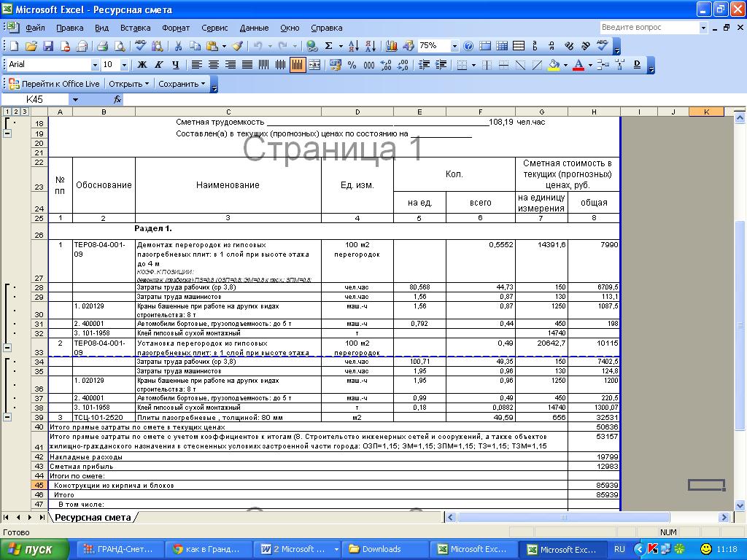
Task: Open the Данные menu
Action: 254,28
